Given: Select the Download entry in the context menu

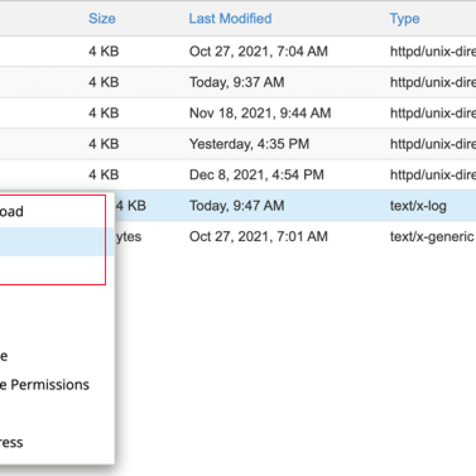Looking at the screenshot, I should click(x=12, y=211).
